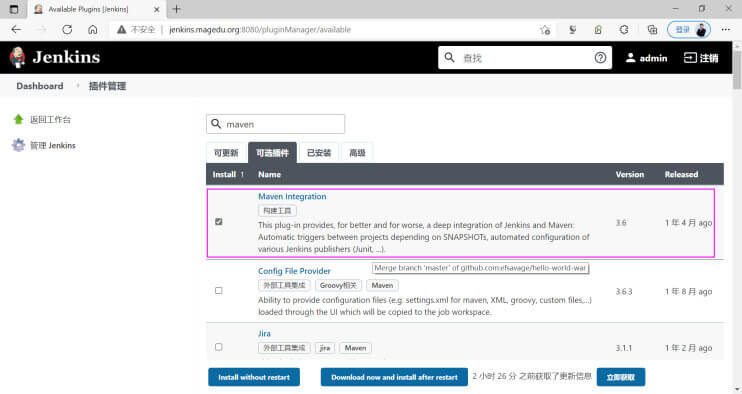
Task: Close the Available Plugins tab
Action: click(x=157, y=9)
